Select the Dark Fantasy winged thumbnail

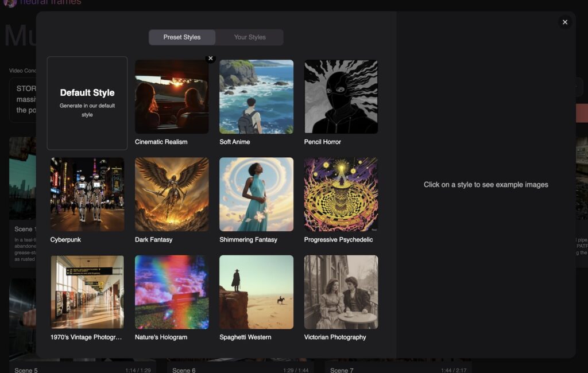[x=172, y=195]
